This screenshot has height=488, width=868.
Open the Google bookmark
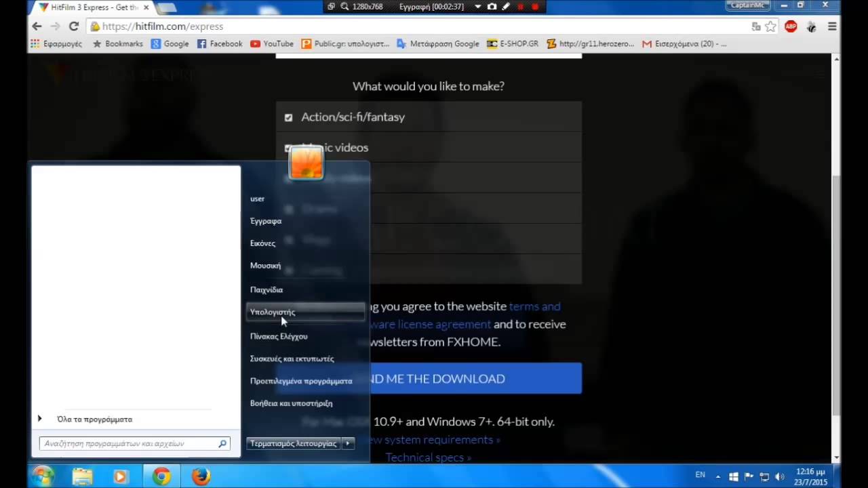coord(170,43)
